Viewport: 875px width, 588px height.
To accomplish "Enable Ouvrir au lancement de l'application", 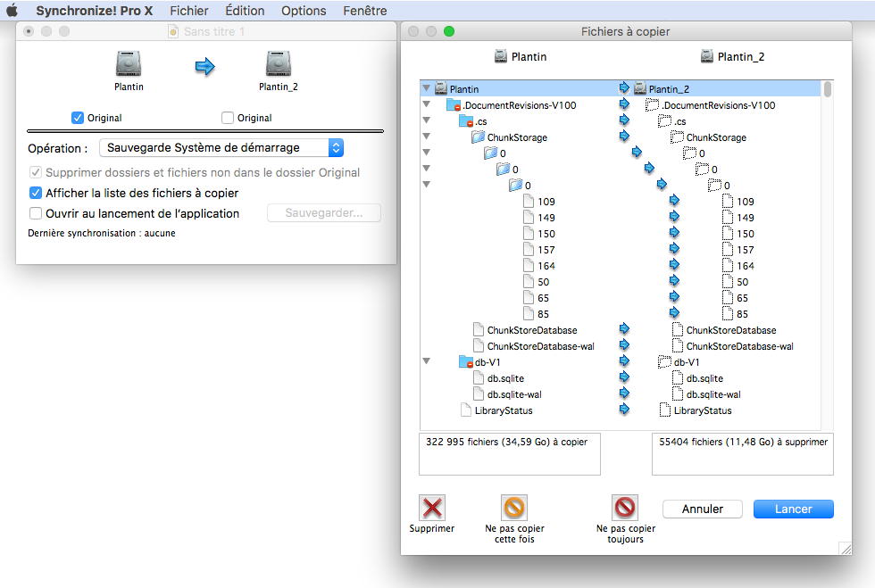I will [x=36, y=213].
